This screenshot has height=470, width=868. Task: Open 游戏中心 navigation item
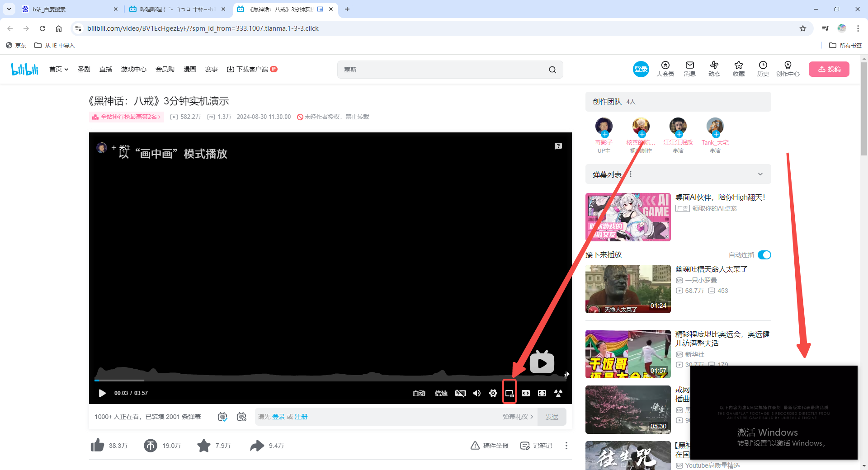tap(134, 69)
